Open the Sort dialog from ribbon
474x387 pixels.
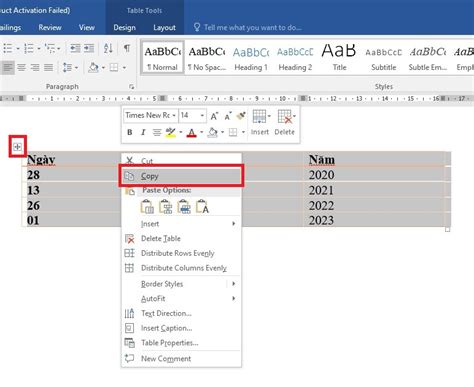click(108, 49)
